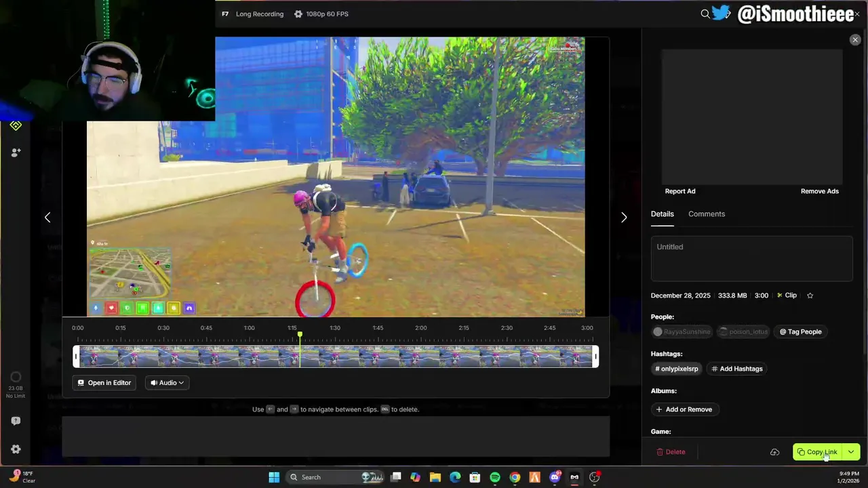Click the 23 GB storage indicator

coord(16,384)
